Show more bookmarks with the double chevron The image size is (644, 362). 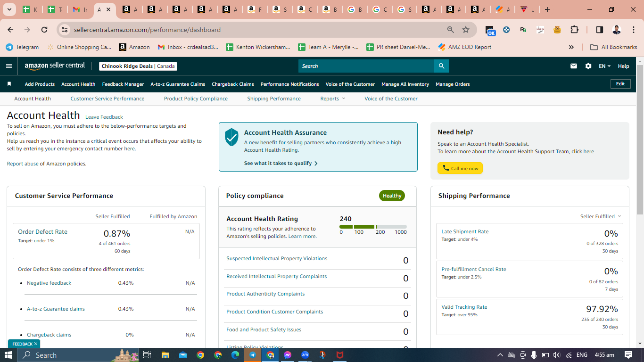point(571,47)
